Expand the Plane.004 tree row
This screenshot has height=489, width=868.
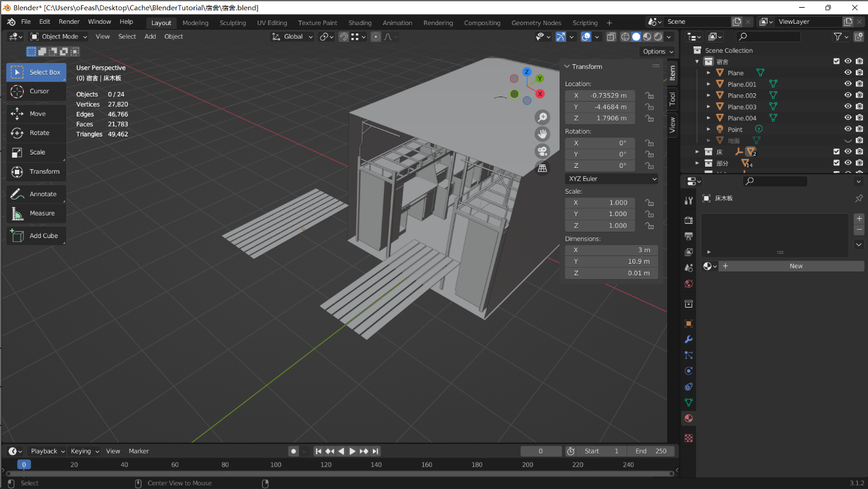[708, 118]
